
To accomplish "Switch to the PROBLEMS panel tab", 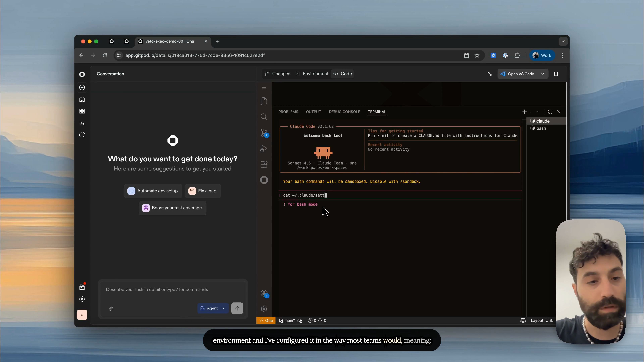I will [288, 112].
